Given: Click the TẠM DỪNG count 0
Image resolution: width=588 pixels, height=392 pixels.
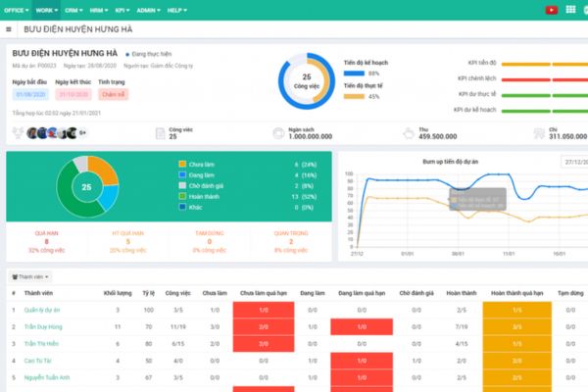Looking at the screenshot, I should tap(210, 242).
